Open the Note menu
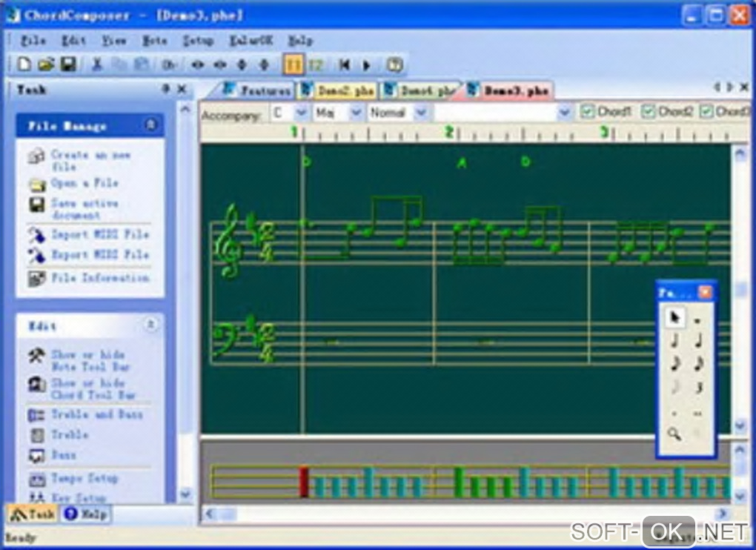This screenshot has width=756, height=550. pos(154,41)
